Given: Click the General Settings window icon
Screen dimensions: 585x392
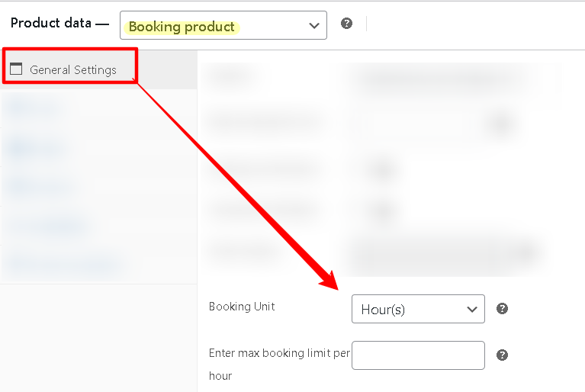Looking at the screenshot, I should pos(16,69).
